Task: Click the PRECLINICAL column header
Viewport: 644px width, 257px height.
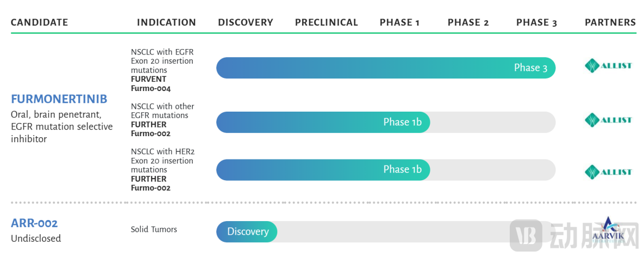Action: 327,22
